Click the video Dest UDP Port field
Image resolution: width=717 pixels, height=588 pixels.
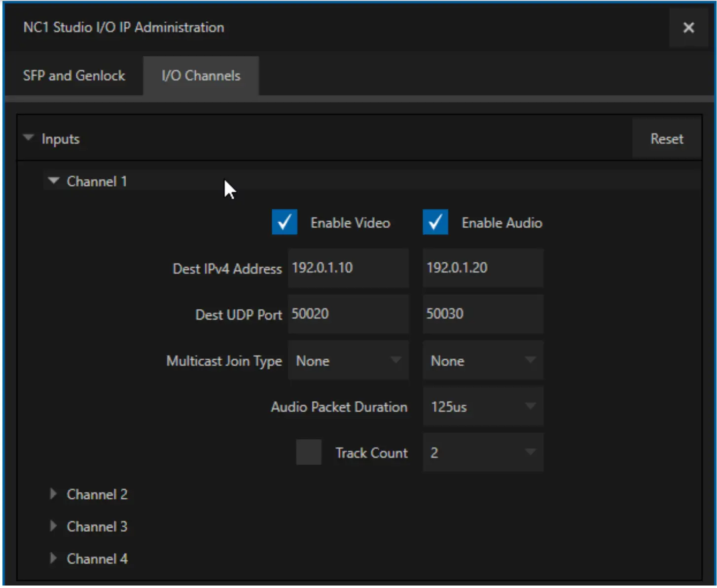348,314
